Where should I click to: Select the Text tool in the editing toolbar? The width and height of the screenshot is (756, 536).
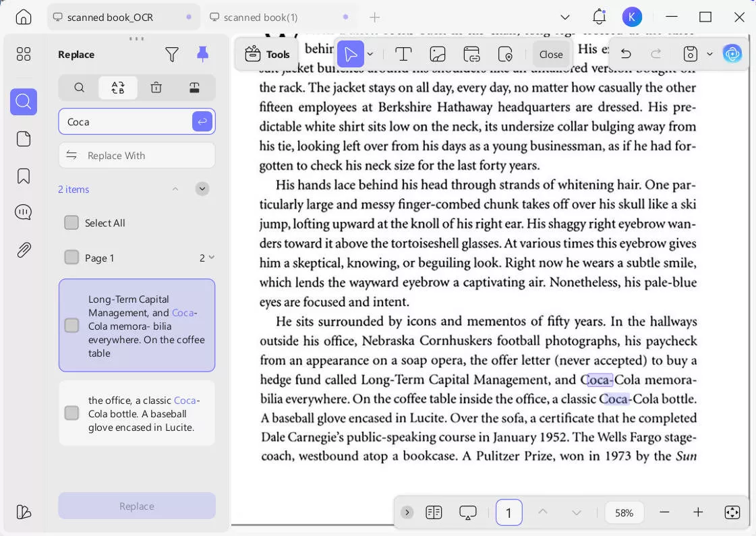(403, 53)
